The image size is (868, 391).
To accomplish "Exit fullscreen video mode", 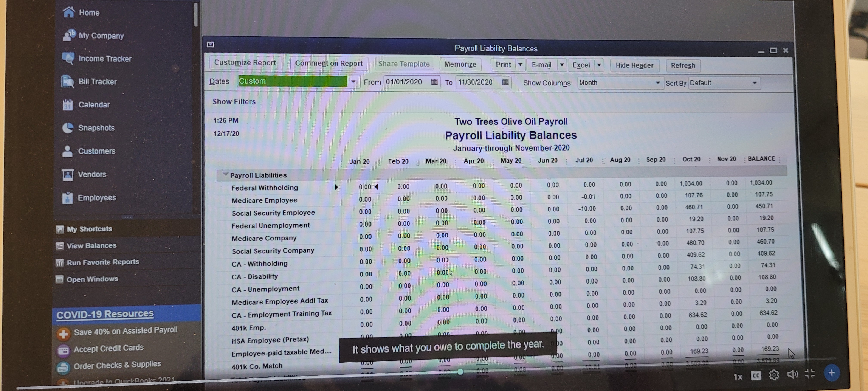I will 810,374.
